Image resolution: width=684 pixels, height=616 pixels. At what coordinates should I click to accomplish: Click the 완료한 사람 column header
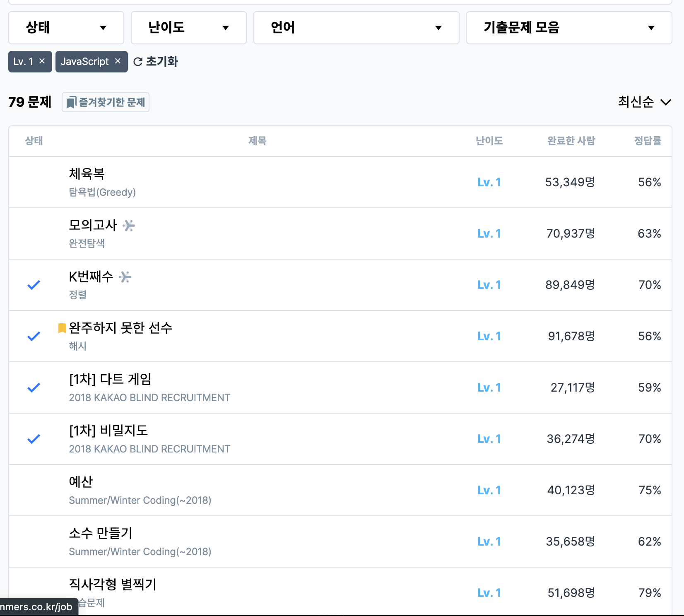[571, 141]
